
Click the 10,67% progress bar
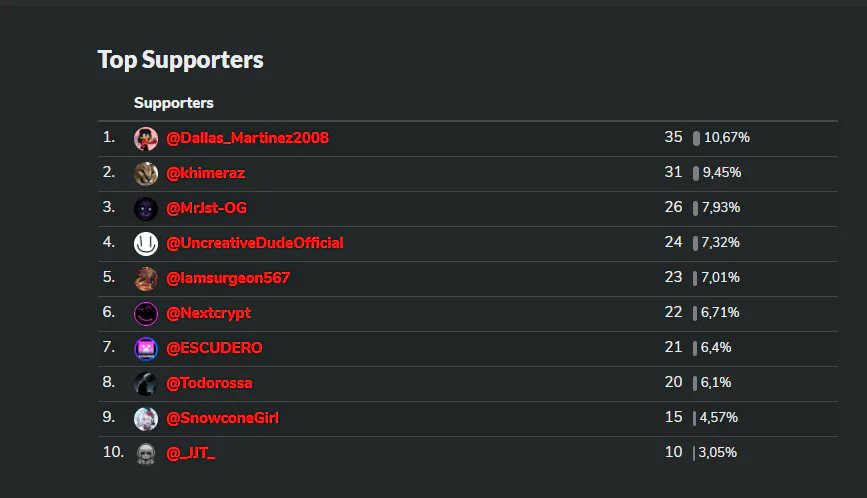click(x=696, y=138)
